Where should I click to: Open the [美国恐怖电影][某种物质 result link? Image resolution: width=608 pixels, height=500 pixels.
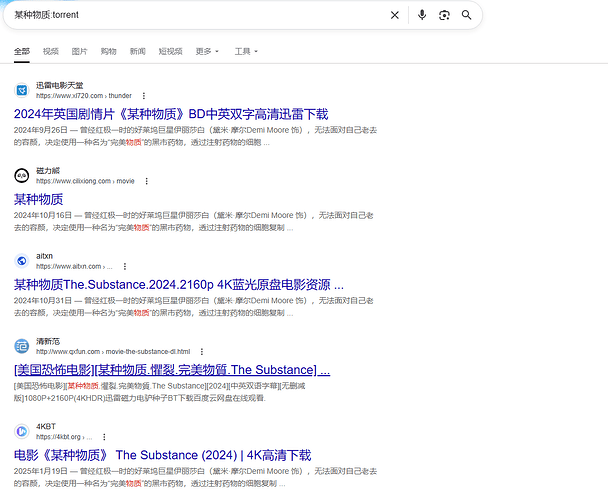(172, 370)
